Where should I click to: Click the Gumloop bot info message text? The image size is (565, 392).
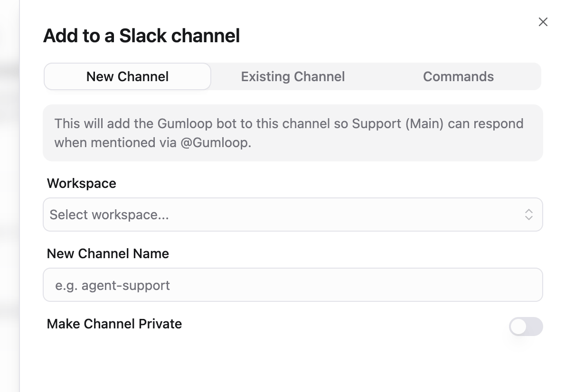click(289, 133)
